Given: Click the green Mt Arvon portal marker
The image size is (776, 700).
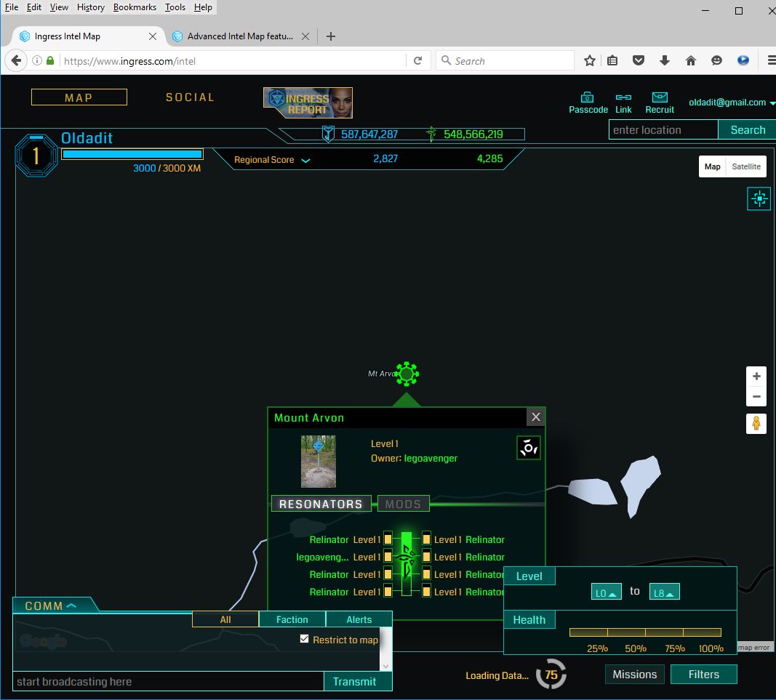Looking at the screenshot, I should point(407,374).
